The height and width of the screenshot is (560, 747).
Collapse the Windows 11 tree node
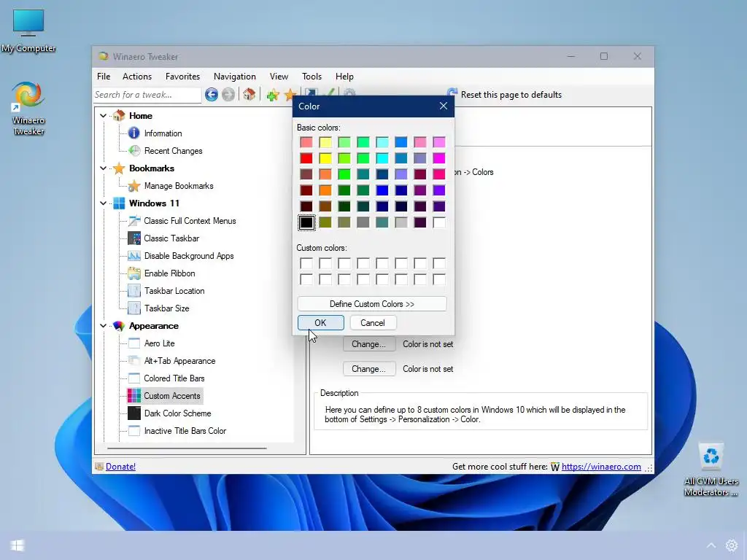coord(103,203)
